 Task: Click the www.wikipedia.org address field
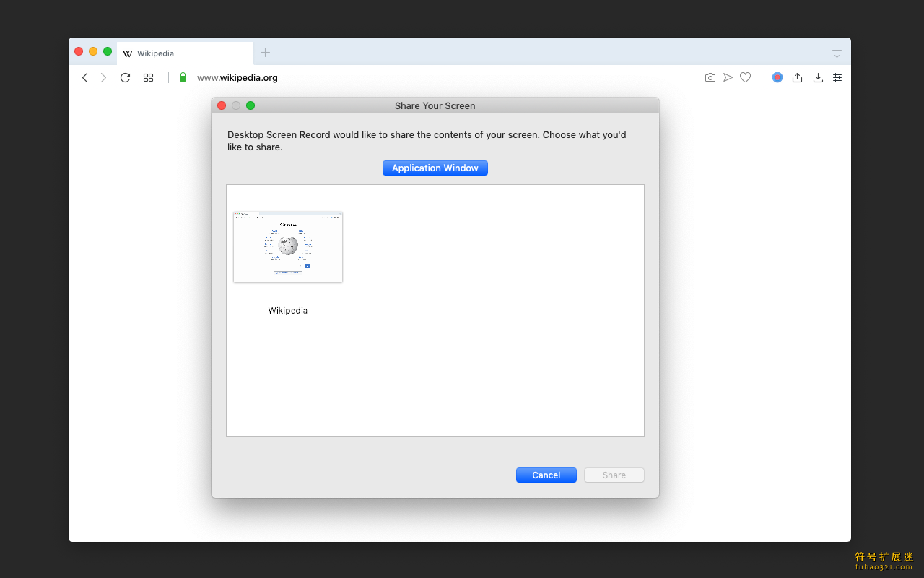[x=237, y=78]
